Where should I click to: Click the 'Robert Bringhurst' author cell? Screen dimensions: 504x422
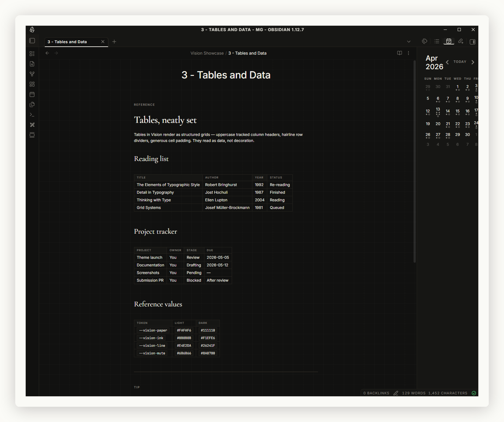point(227,185)
